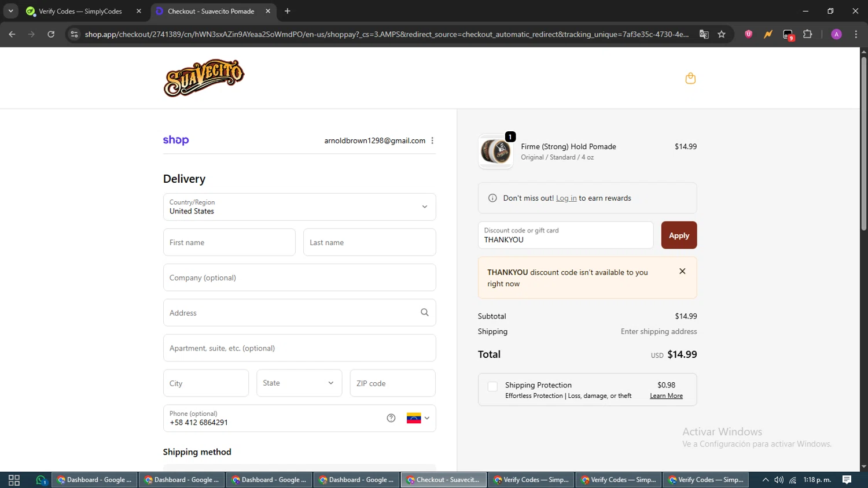Click the First name field

click(x=229, y=242)
